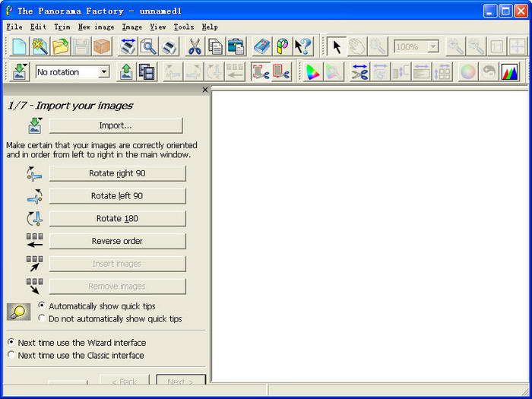Click the Reverse order button
This screenshot has width=532, height=399.
click(117, 241)
